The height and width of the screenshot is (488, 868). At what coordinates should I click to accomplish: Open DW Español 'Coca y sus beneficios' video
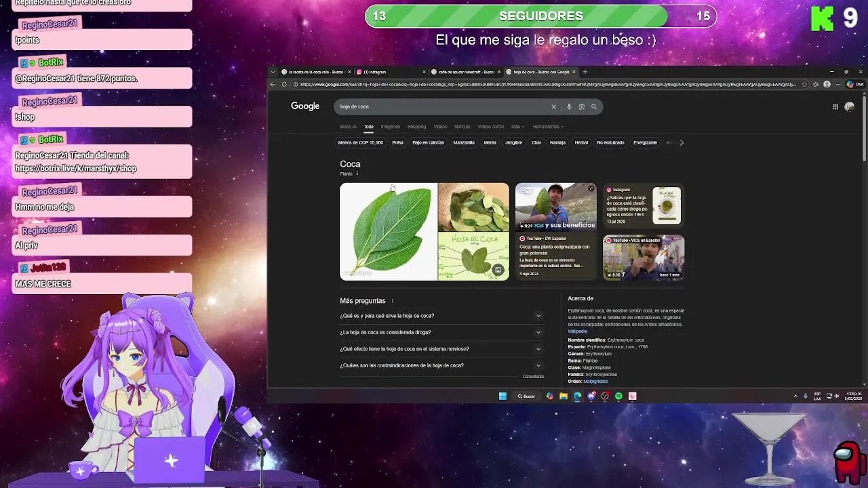[555, 232]
